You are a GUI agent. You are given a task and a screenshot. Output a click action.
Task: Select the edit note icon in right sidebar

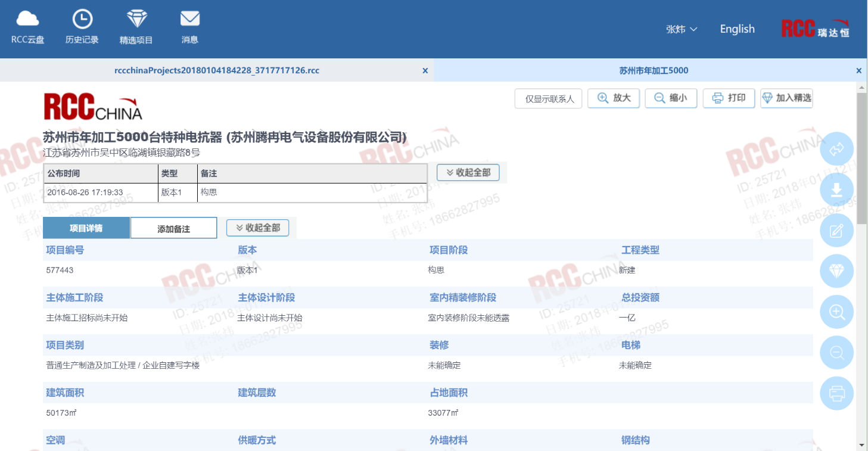tap(836, 230)
